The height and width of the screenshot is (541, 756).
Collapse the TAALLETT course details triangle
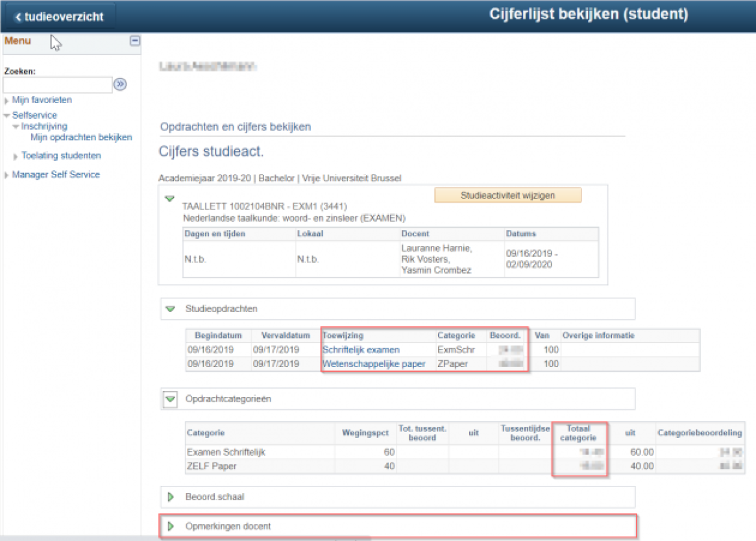coord(170,198)
